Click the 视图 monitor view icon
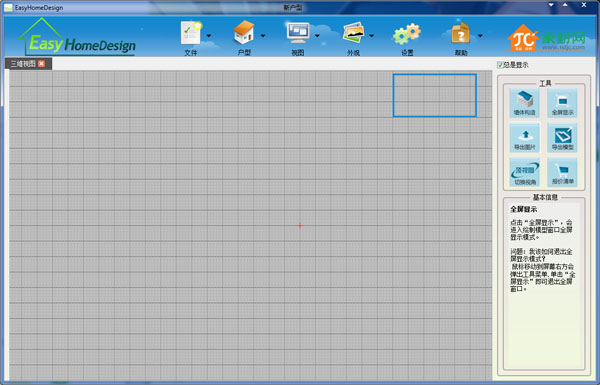The width and height of the screenshot is (600, 385). [x=298, y=33]
